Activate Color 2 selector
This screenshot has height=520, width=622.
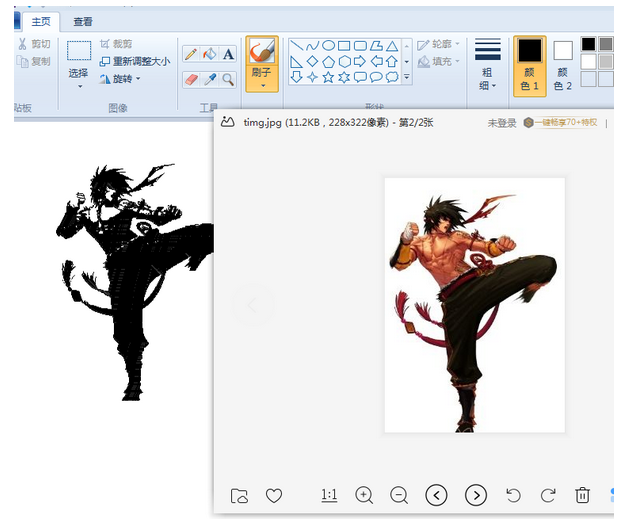(562, 65)
